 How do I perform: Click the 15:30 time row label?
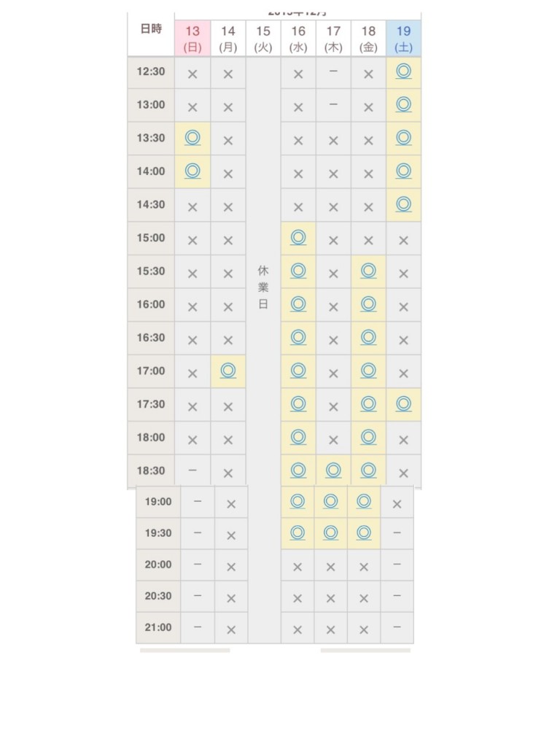click(151, 271)
